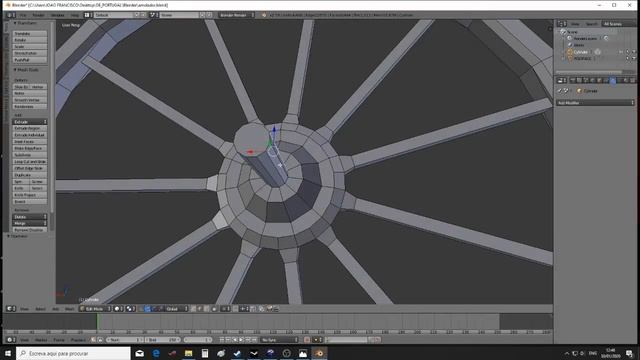
Task: Jump to the timeline end frame button
Action: pyautogui.click(x=254, y=340)
